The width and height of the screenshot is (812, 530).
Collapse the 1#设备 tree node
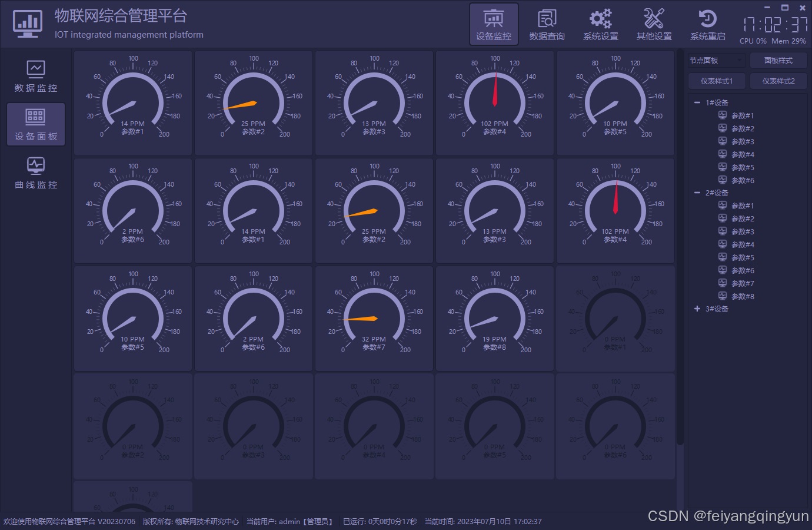697,102
